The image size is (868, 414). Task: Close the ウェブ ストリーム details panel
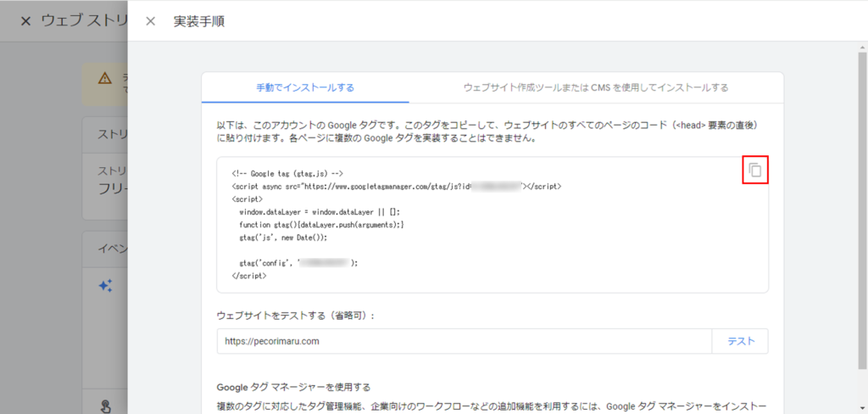(x=25, y=21)
